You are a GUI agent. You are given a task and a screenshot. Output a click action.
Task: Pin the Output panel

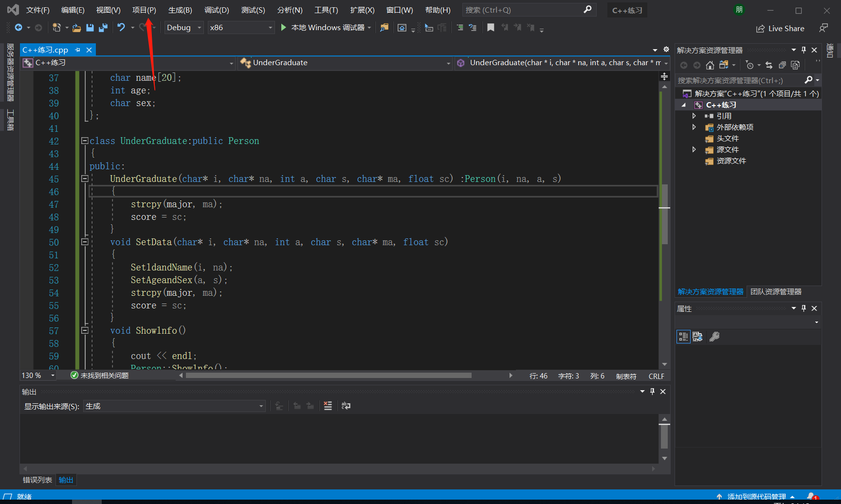(x=652, y=391)
